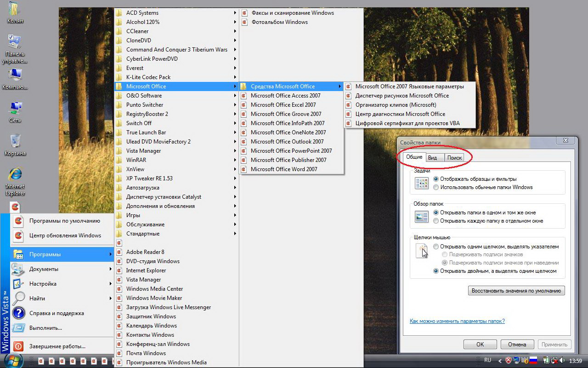Image resolution: width=588 pixels, height=368 pixels.
Task: Open Факсы и сканирование Windows
Action: pyautogui.click(x=301, y=13)
